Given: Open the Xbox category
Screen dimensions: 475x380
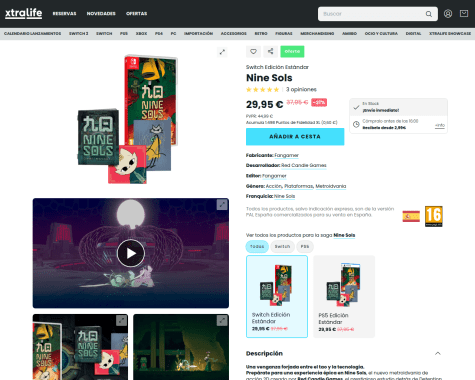Looking at the screenshot, I should pos(141,34).
